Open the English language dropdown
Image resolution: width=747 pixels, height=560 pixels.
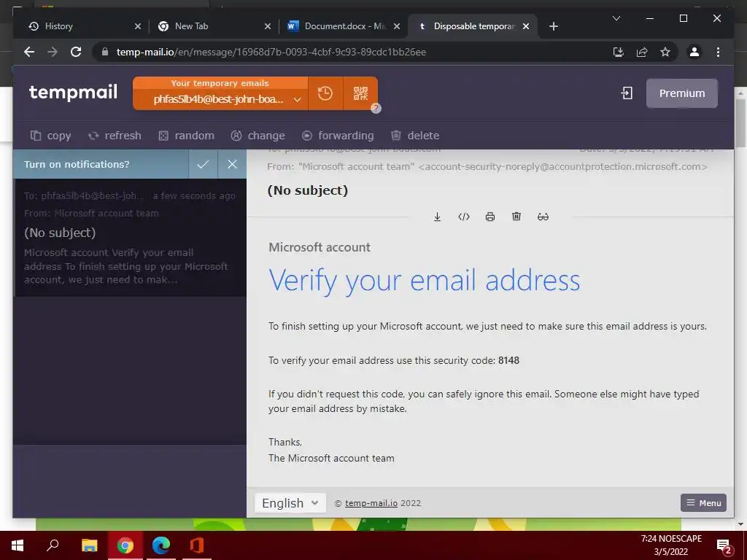tap(290, 503)
